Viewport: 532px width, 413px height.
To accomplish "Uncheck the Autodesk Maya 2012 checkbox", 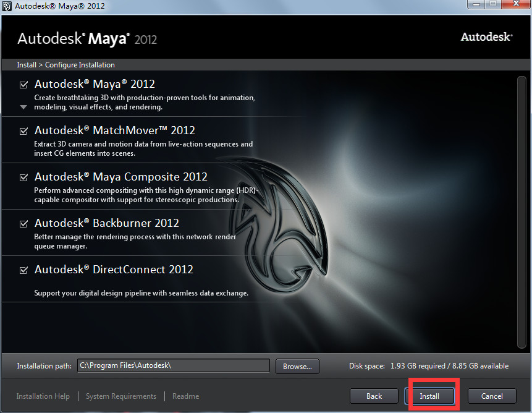I will point(23,85).
